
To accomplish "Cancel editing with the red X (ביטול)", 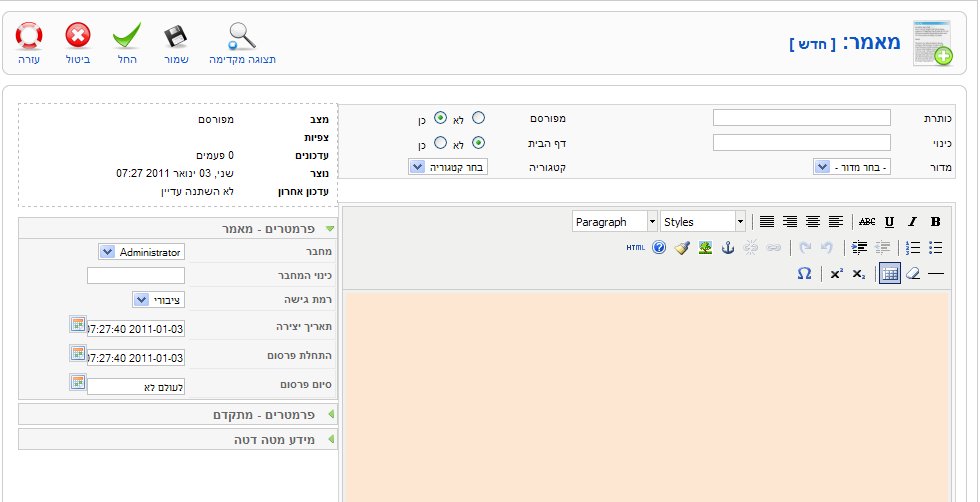I will [x=78, y=36].
